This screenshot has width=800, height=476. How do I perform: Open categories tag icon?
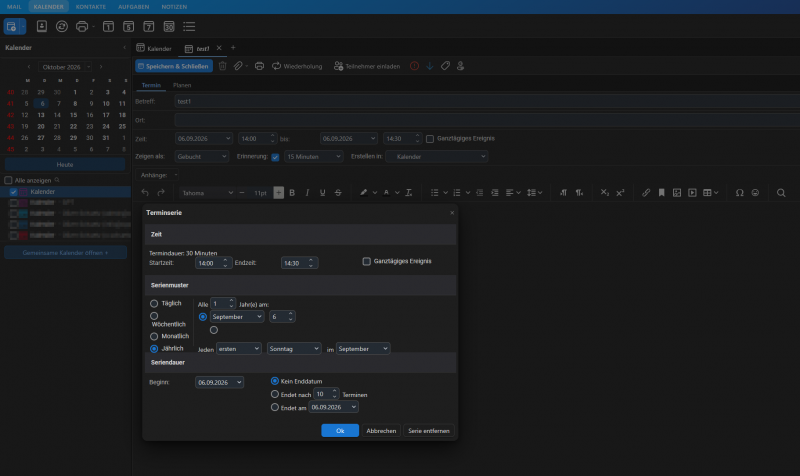[445, 66]
